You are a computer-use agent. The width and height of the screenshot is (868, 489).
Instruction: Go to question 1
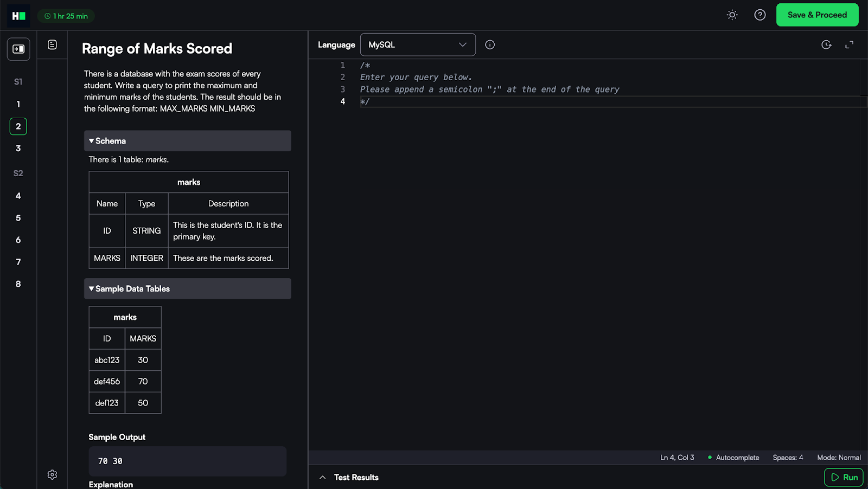(x=18, y=104)
